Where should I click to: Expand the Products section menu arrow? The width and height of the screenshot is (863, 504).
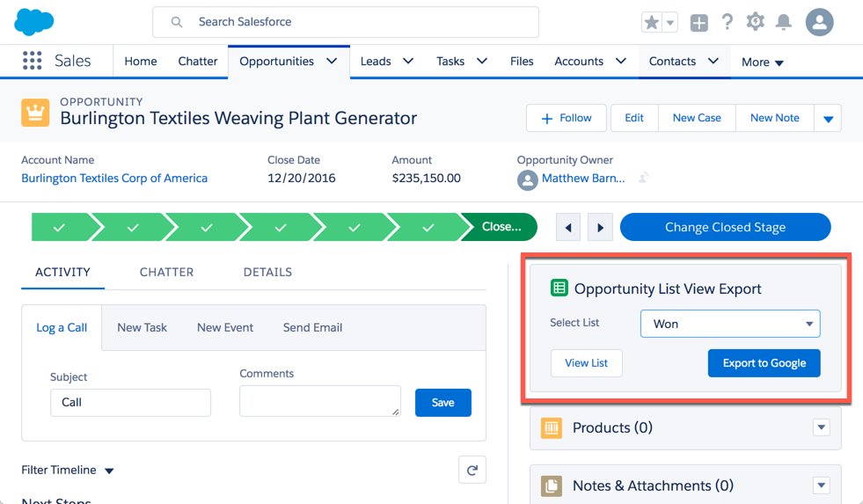pyautogui.click(x=821, y=427)
